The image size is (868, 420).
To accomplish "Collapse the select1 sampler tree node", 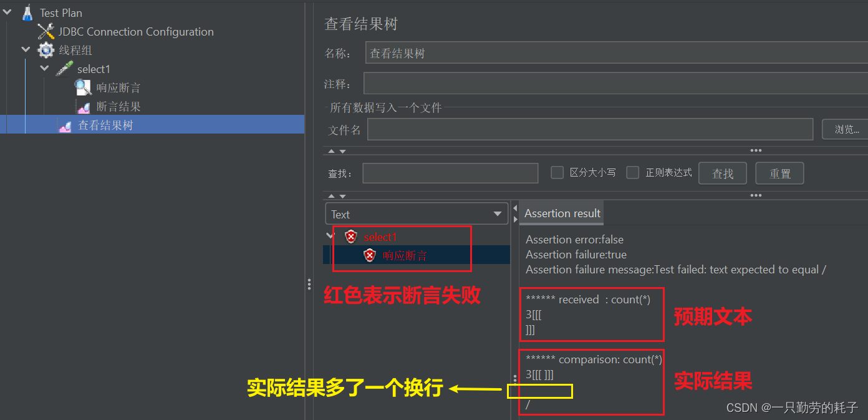I will (x=44, y=68).
